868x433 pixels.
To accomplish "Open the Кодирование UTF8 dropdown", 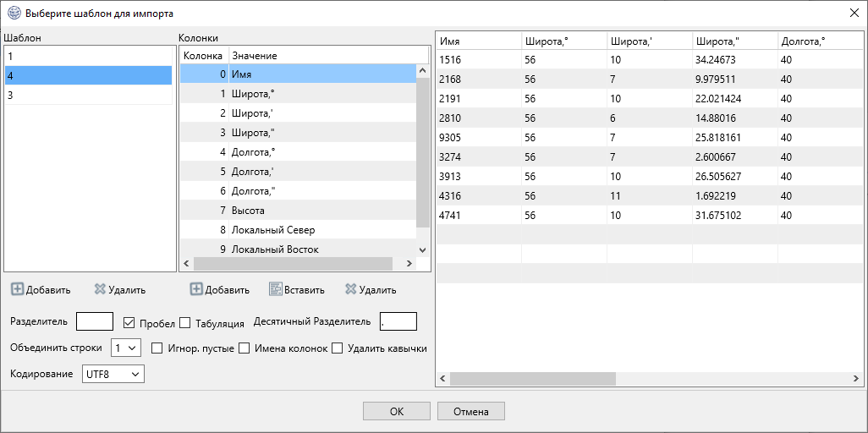I will click(113, 374).
